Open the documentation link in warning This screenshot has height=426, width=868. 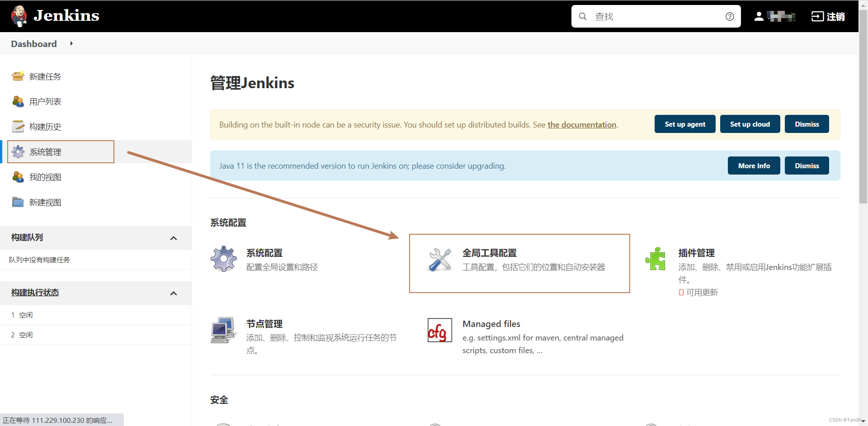click(582, 124)
